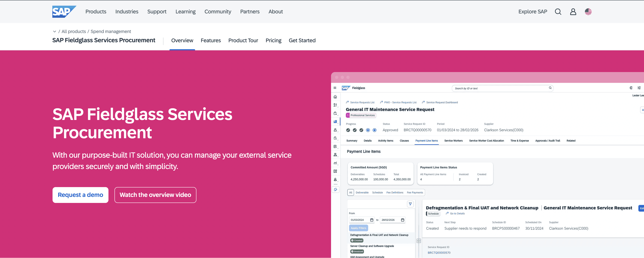644x258 pixels.
Task: Switch to the Features tab
Action: [211, 40]
